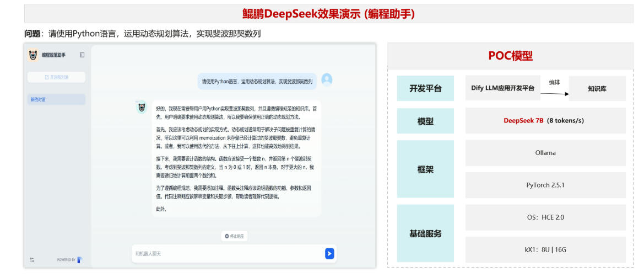Click the trailing text 此外，
Image resolution: width=644 pixels, height=277 pixels.
pyautogui.click(x=161, y=209)
